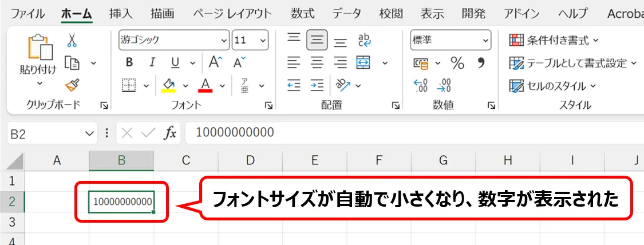Switch to the 数式 tab

[303, 14]
